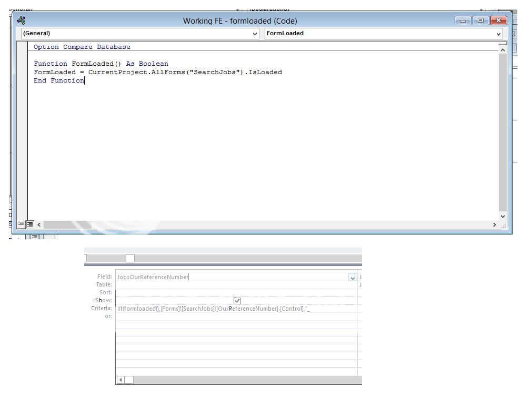Open the JobsOurReferenceNumber field dropdown
This screenshot has width=532, height=420.
point(353,277)
